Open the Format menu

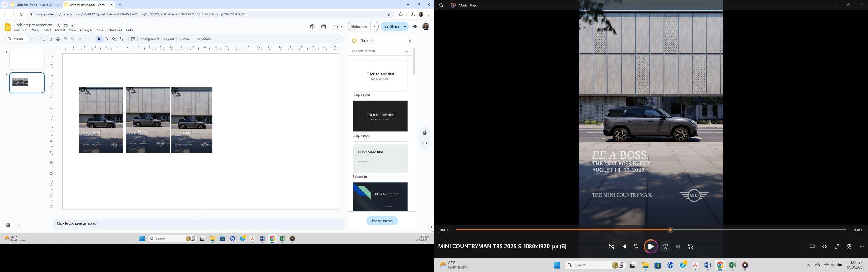(x=60, y=30)
